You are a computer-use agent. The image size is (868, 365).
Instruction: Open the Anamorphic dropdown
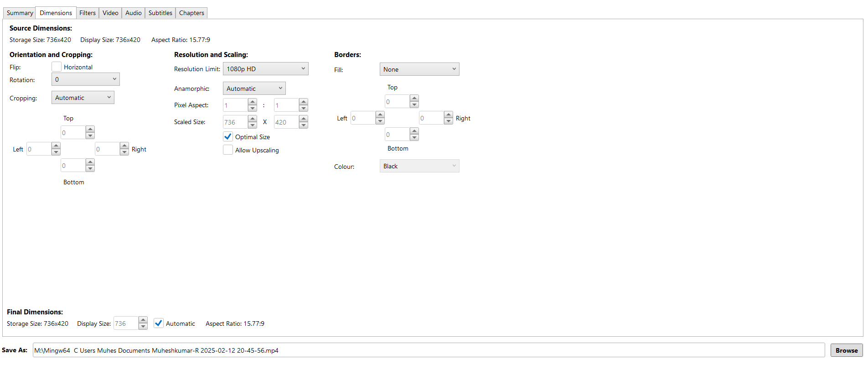point(254,89)
